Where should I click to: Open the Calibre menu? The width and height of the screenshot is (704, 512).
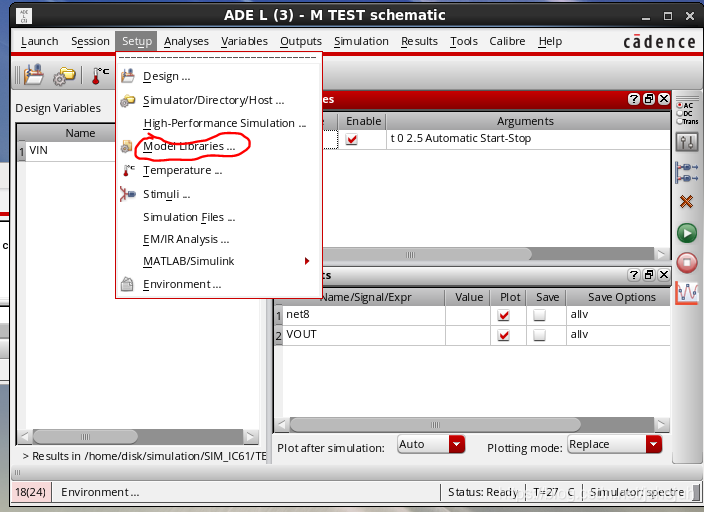(x=507, y=41)
